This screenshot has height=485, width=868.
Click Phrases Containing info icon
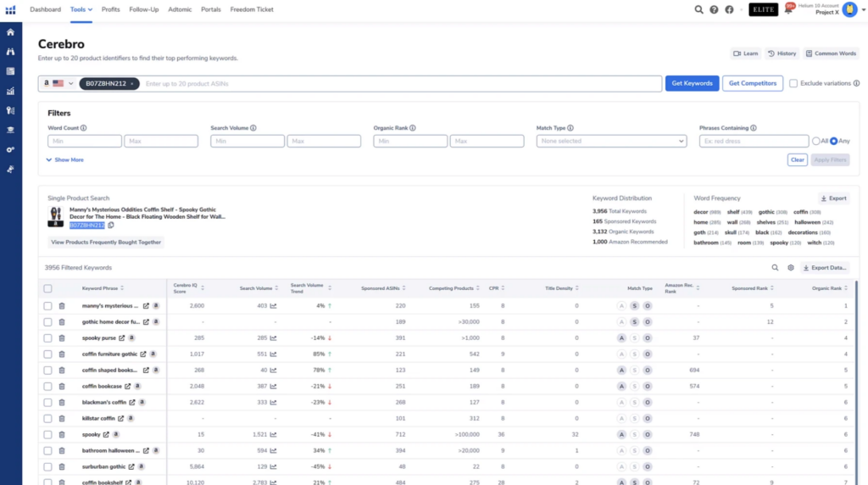click(754, 128)
